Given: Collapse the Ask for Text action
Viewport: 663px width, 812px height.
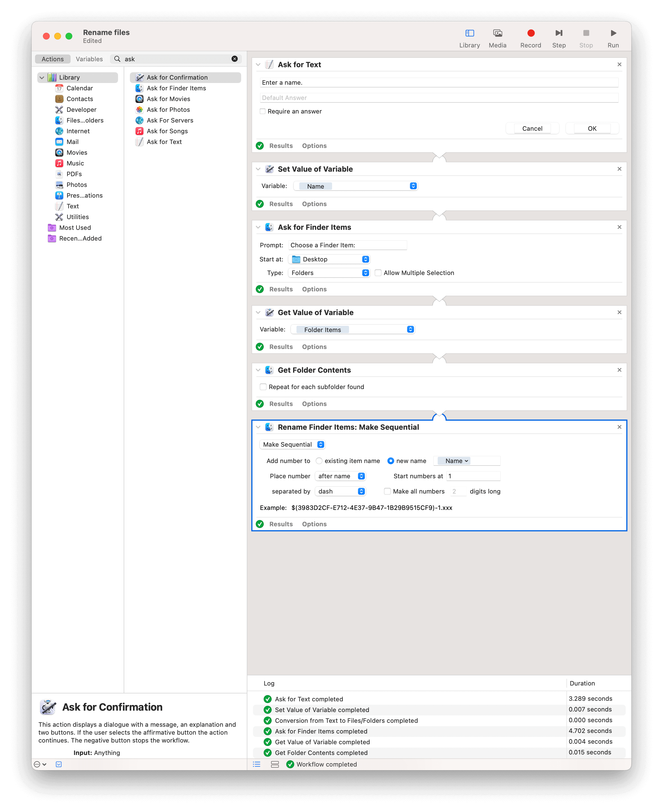Looking at the screenshot, I should (x=258, y=65).
